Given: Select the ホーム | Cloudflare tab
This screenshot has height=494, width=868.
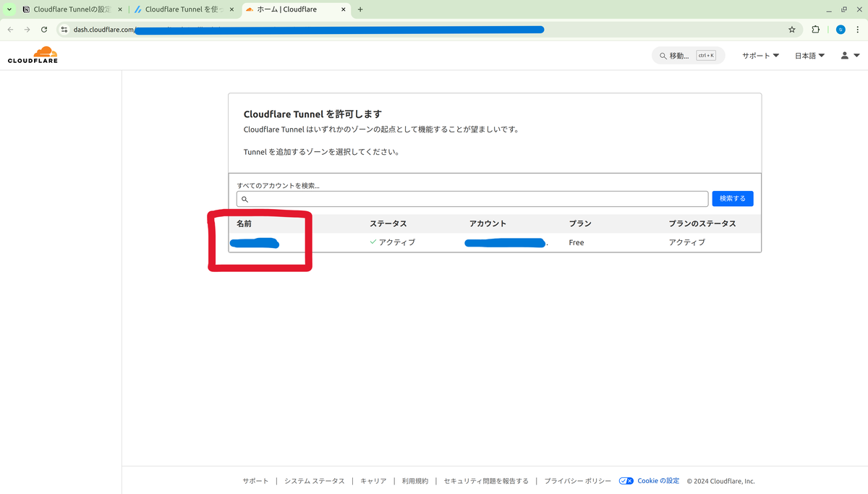Looking at the screenshot, I should [x=296, y=9].
